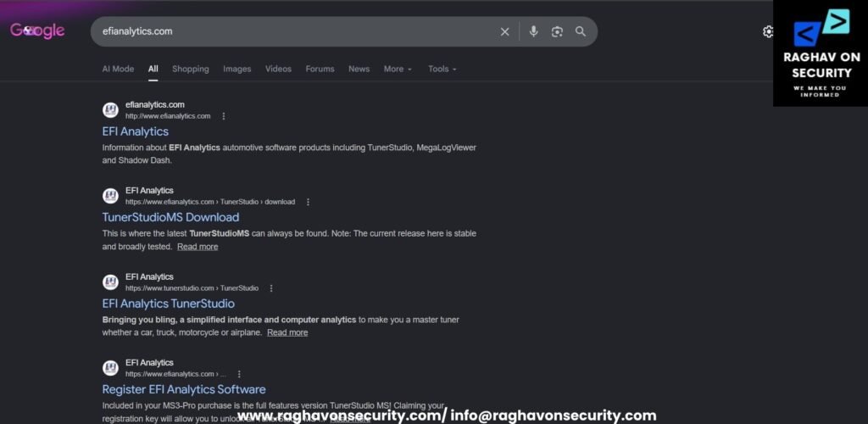Click the http://www.efianalytics.com URL text
The image size is (868, 424).
coord(168,116)
